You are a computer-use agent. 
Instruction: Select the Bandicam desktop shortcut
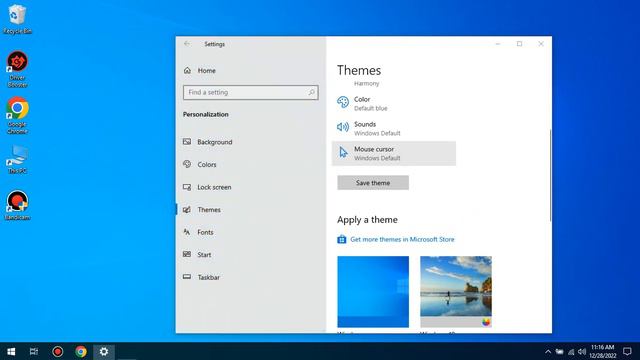[17, 205]
